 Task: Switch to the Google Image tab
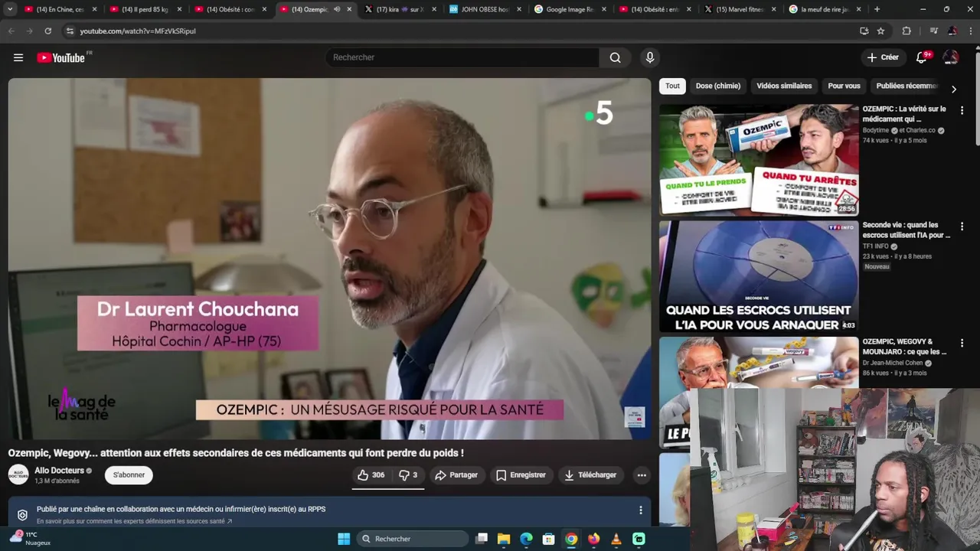[570, 9]
